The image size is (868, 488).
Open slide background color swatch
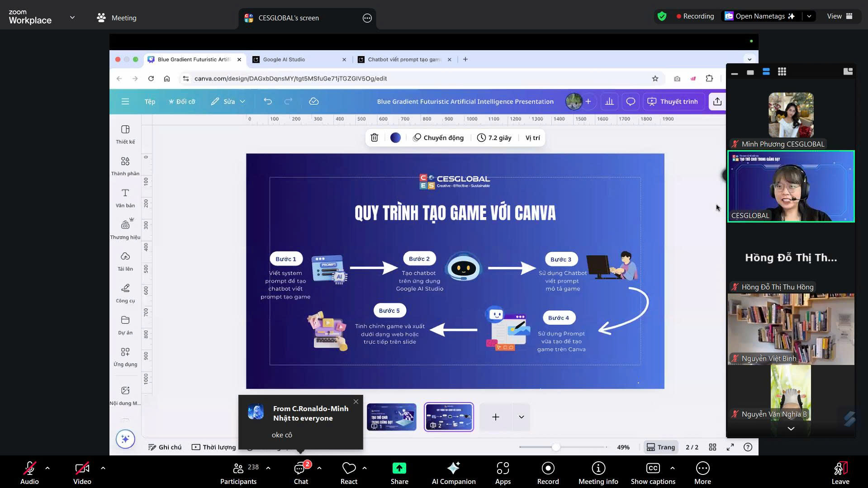tap(395, 137)
